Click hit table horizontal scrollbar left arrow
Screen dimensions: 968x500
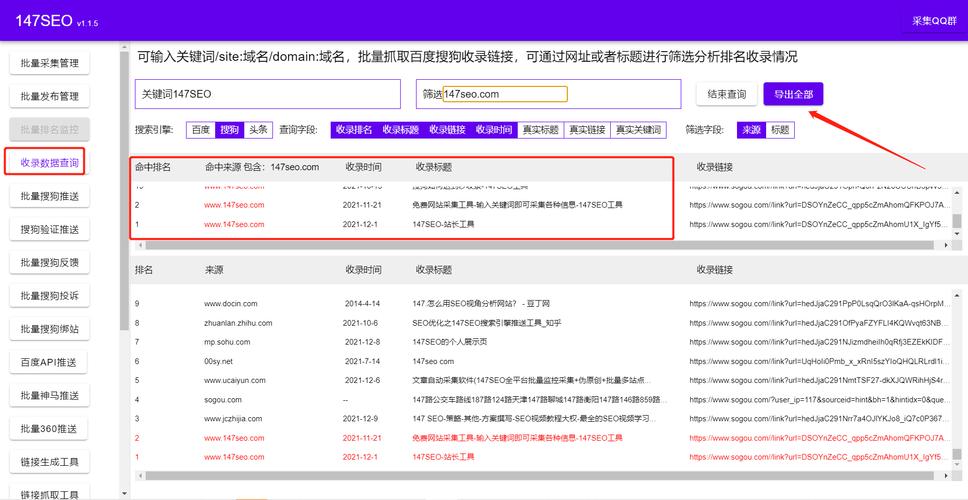point(140,245)
